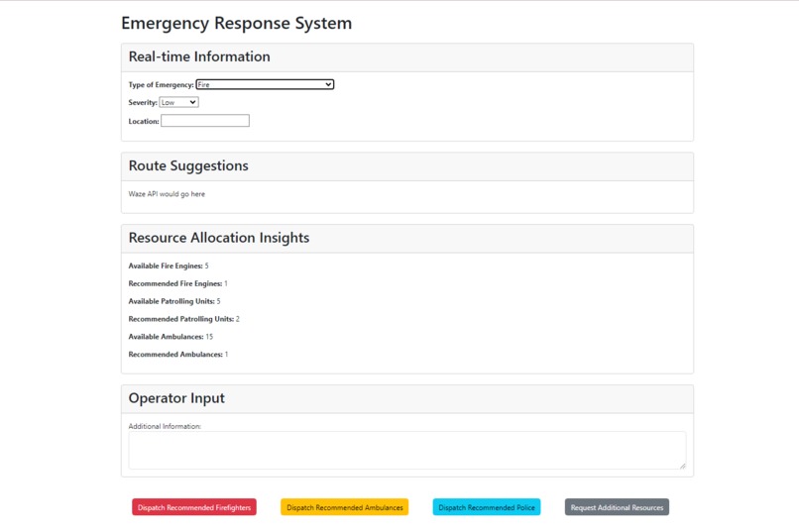Click the Operator Input panel header
This screenshot has width=799, height=532.
pyautogui.click(x=407, y=398)
